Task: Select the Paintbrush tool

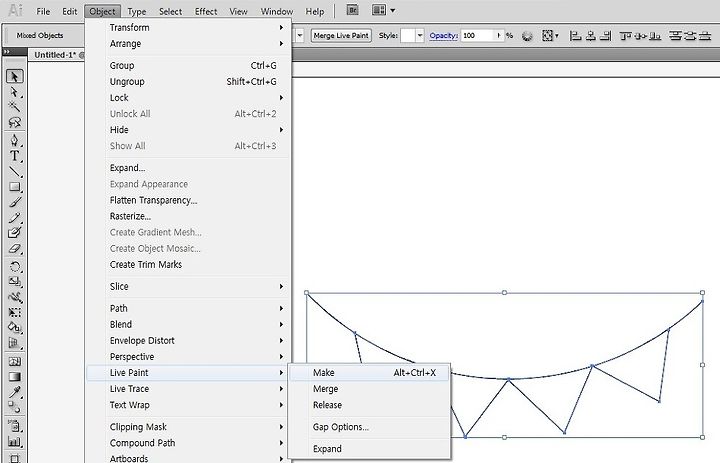Action: [15, 202]
